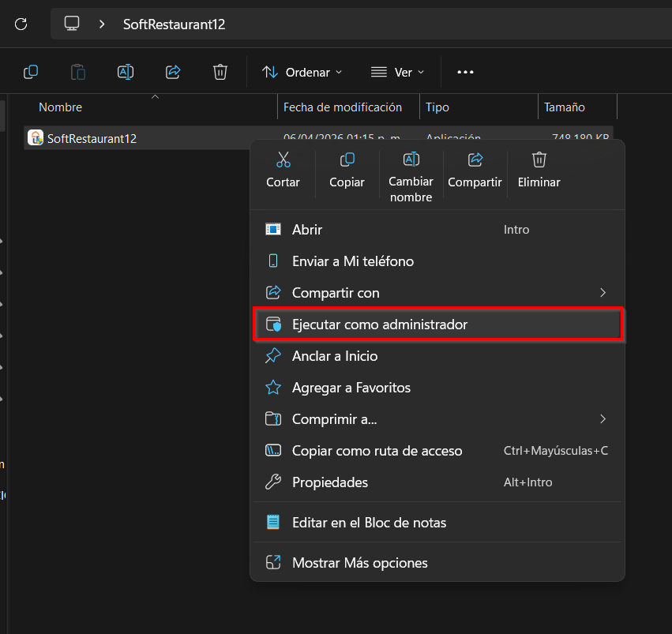Viewport: 672px width, 634px height.
Task: Click the path icon beside Copiar como ruta
Action: pos(273,450)
